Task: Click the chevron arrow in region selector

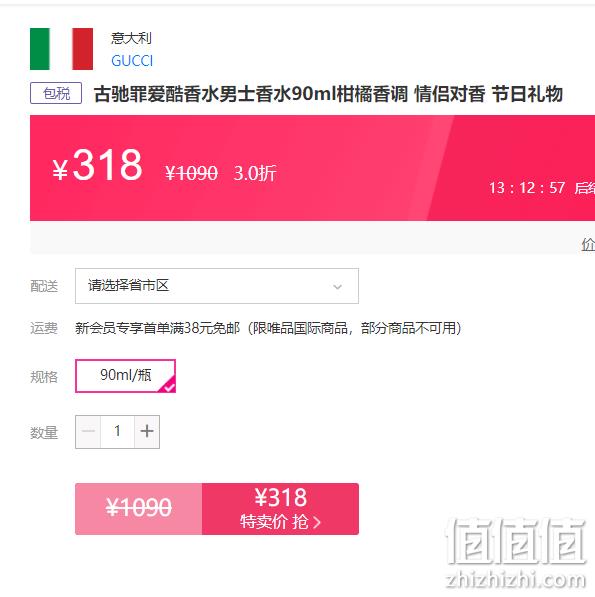Action: [x=337, y=287]
